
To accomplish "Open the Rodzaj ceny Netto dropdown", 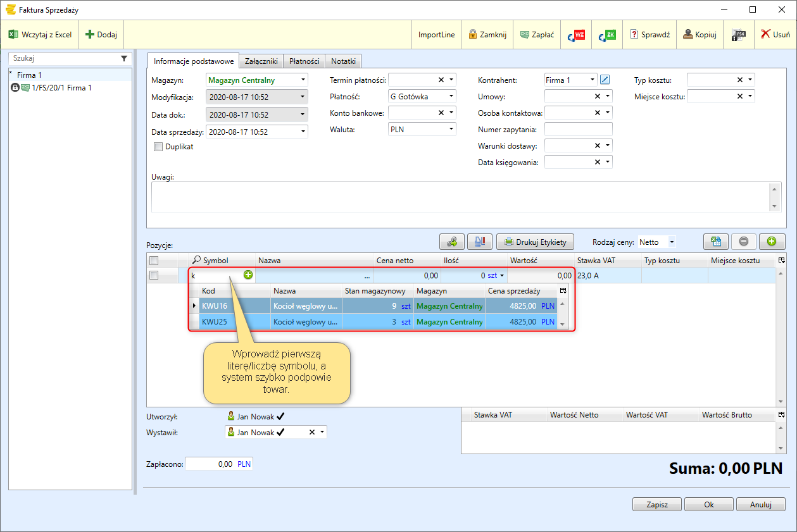I will (672, 242).
